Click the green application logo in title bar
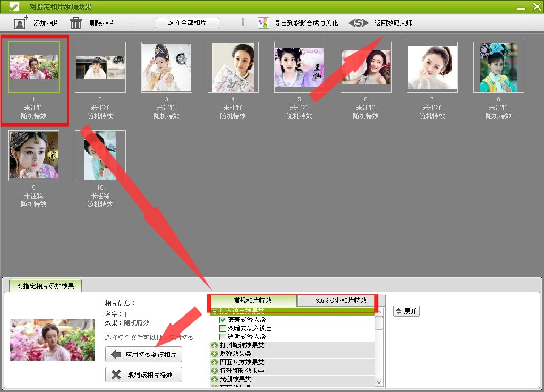The width and height of the screenshot is (544, 392). pyautogui.click(x=14, y=6)
